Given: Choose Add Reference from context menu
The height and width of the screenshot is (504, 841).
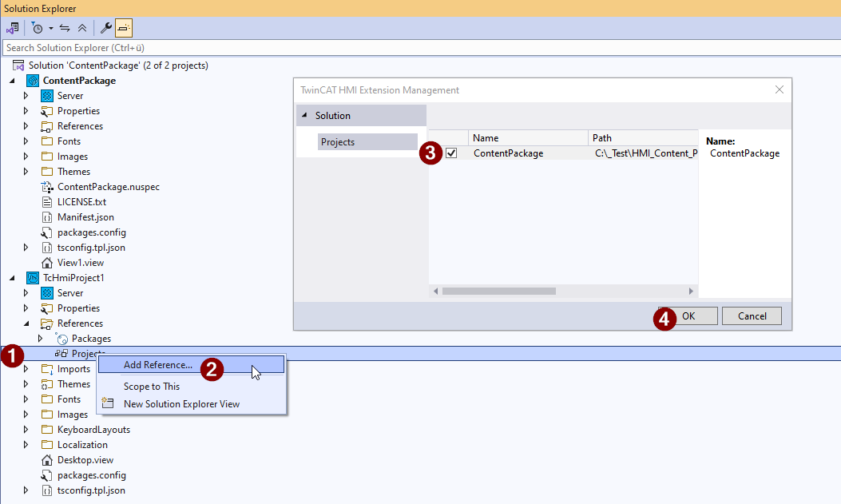Looking at the screenshot, I should (157, 365).
